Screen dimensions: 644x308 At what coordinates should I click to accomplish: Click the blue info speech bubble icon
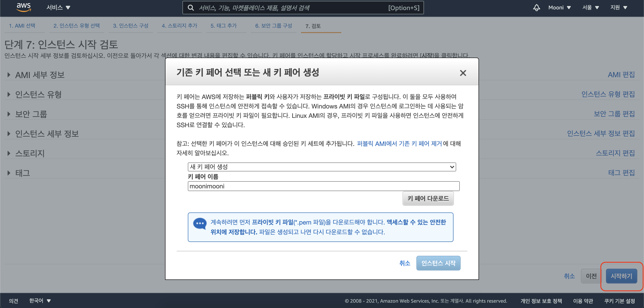(200, 223)
